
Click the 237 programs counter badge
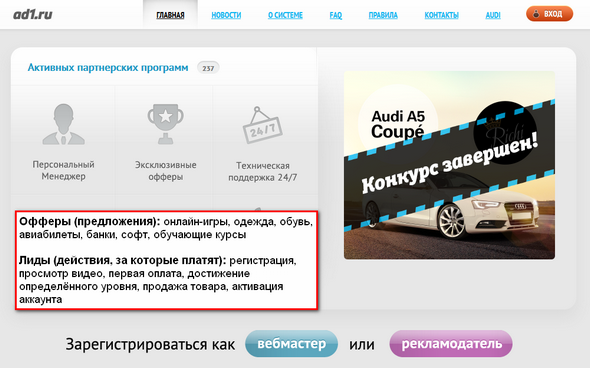pyautogui.click(x=208, y=68)
